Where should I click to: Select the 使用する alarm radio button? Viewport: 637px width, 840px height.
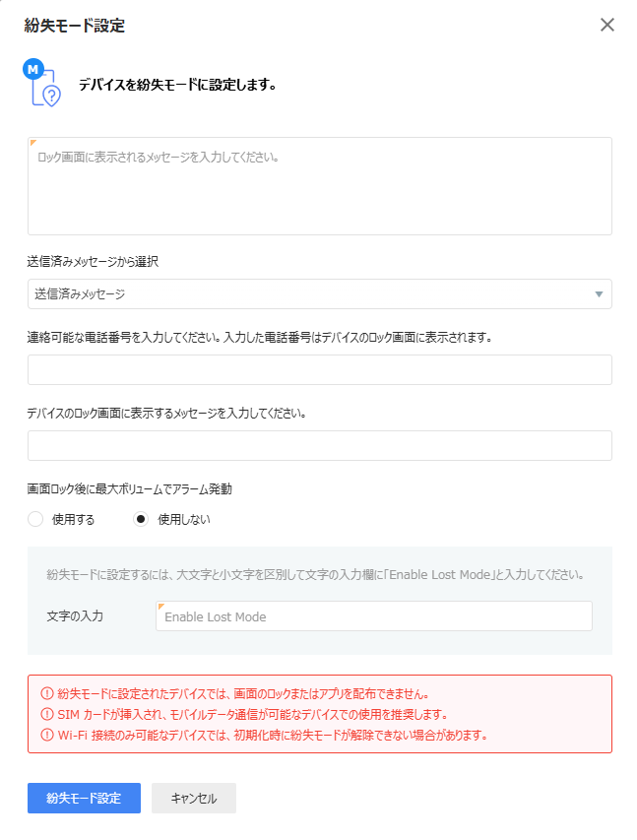[x=35, y=519]
